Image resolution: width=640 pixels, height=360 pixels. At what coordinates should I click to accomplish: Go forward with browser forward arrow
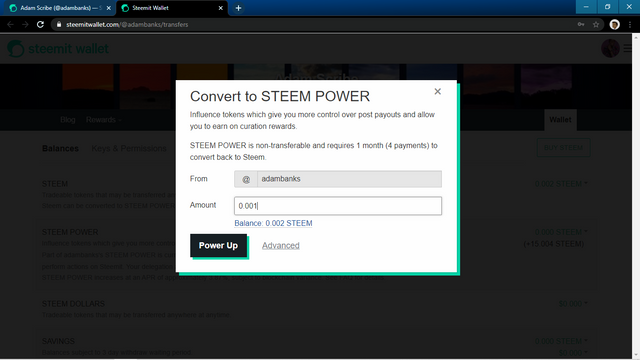click(25, 24)
